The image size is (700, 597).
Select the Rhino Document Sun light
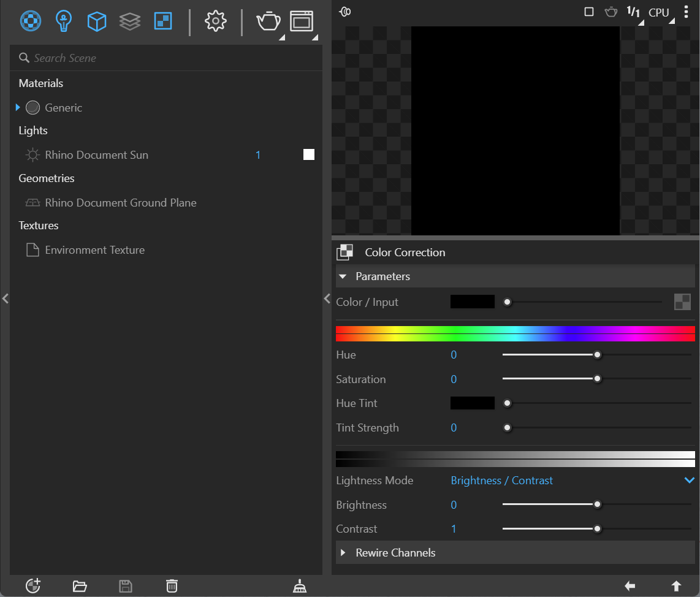coord(96,155)
